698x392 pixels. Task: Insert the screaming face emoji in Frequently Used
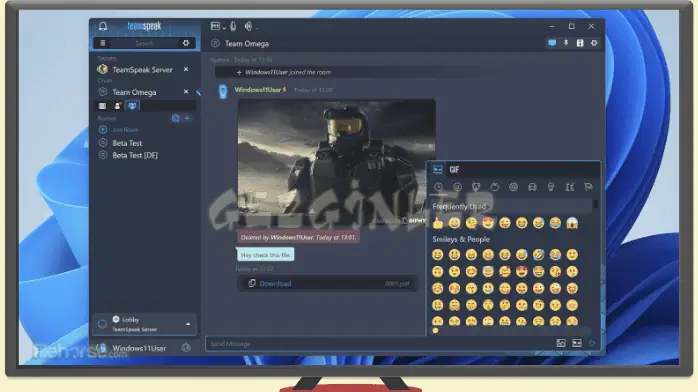[572, 223]
